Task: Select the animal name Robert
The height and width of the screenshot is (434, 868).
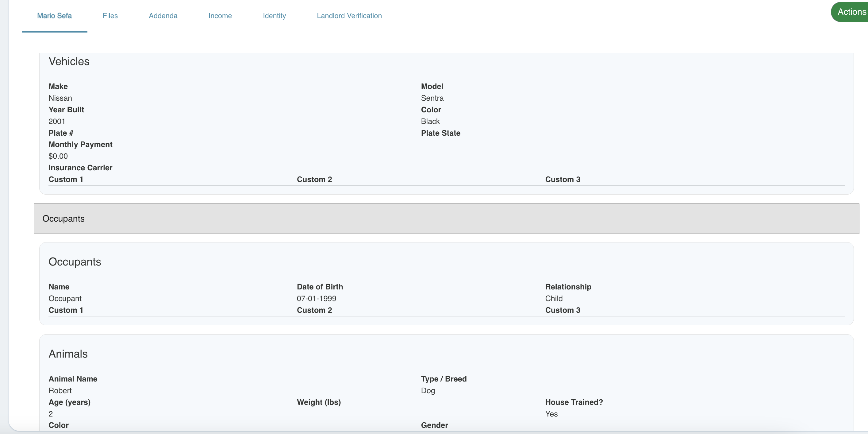Action: coord(60,390)
